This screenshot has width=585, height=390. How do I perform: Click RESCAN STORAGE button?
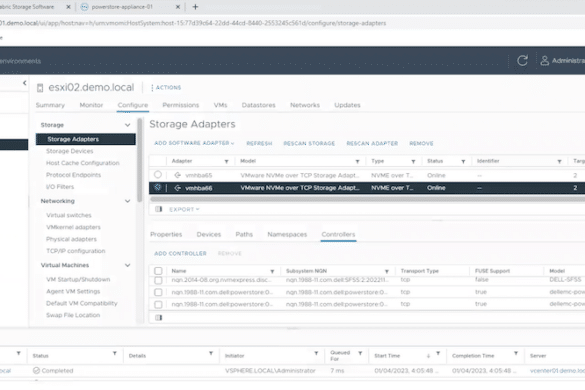click(x=309, y=143)
